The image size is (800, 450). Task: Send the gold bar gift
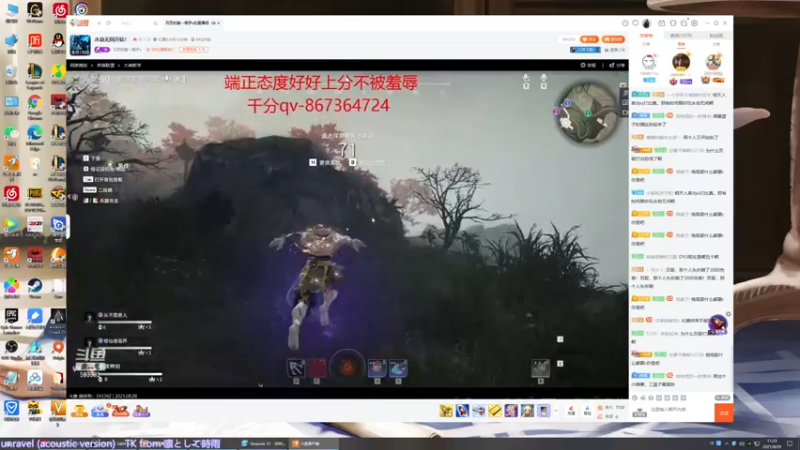tap(495, 410)
